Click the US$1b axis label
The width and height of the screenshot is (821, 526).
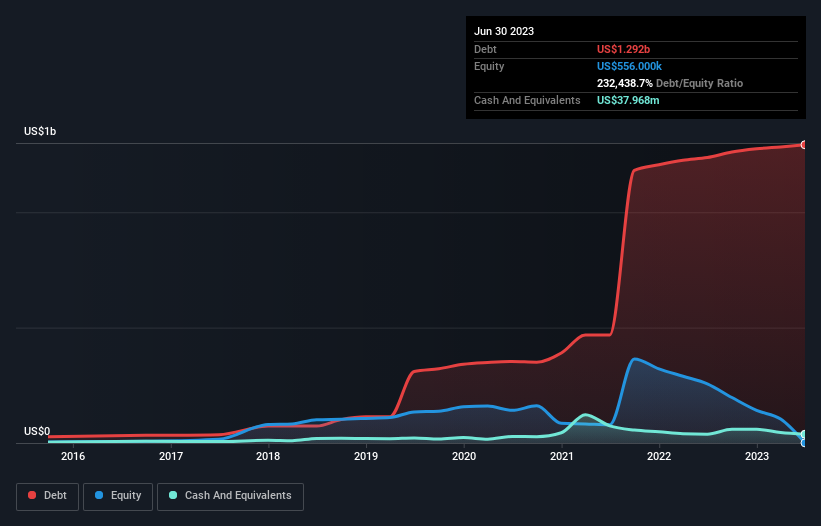tap(40, 131)
